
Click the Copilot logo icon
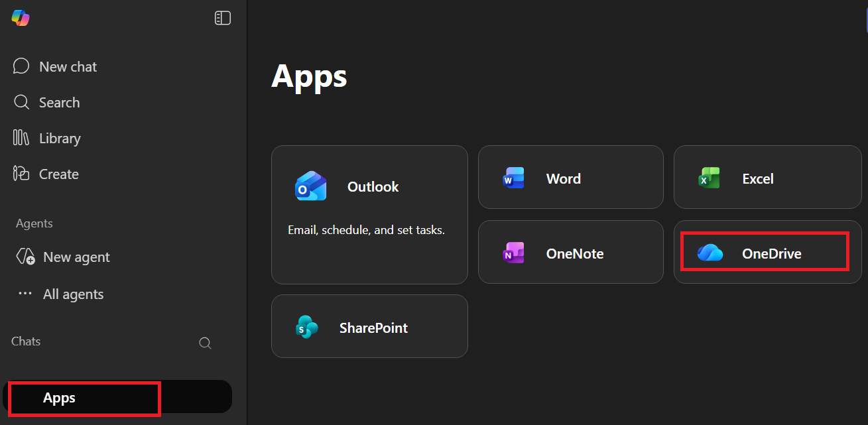21,18
